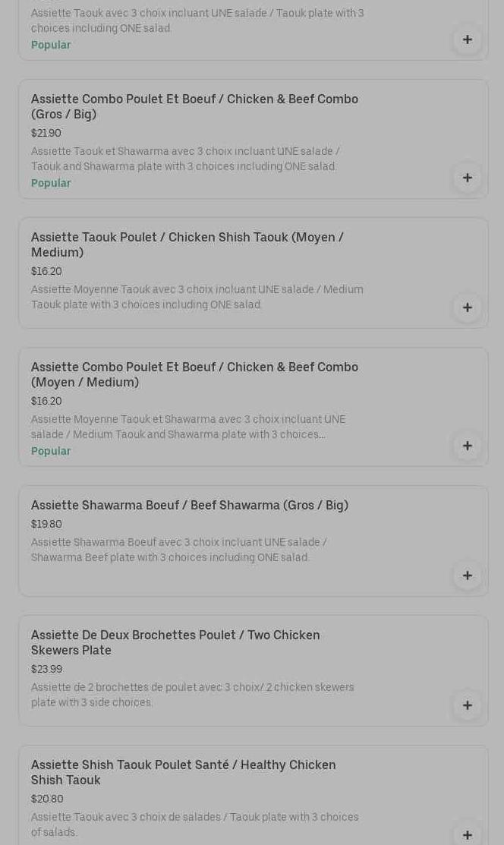Image resolution: width=504 pixels, height=845 pixels.
Task: Click Popular tag under Gros / Big combo
Action: 51,183
